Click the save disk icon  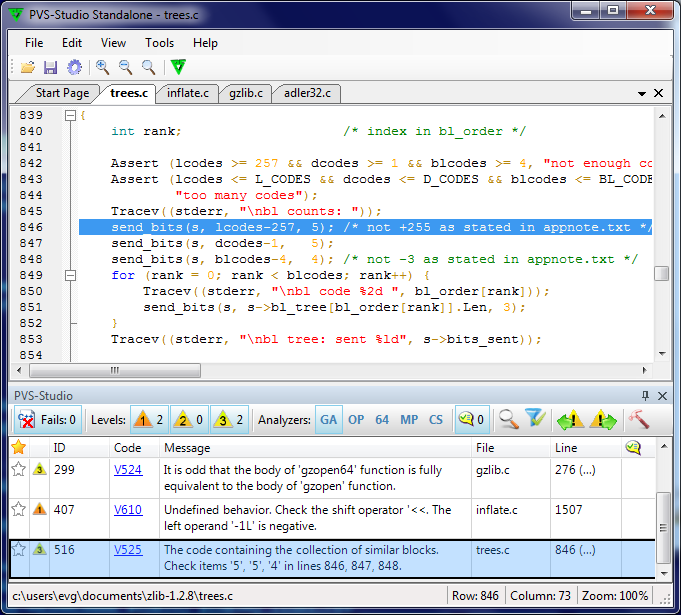50,67
